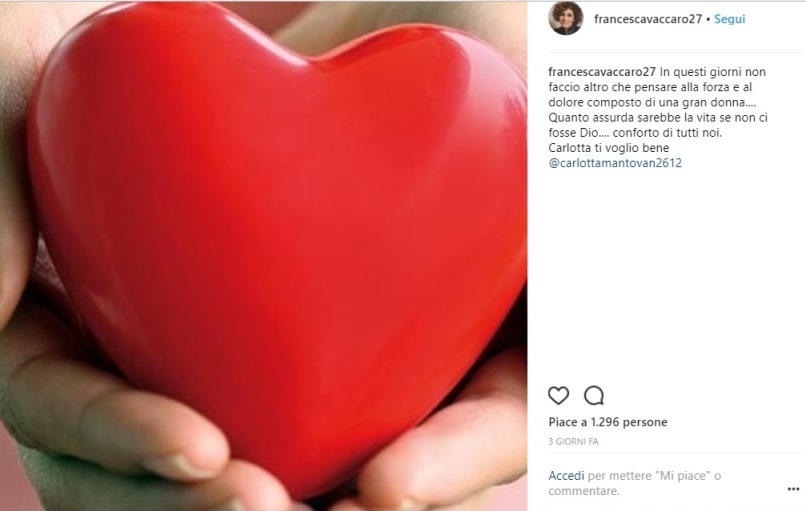Click the 'per mettere Mi piace' prompt text
The height and width of the screenshot is (511, 806).
coord(648,476)
